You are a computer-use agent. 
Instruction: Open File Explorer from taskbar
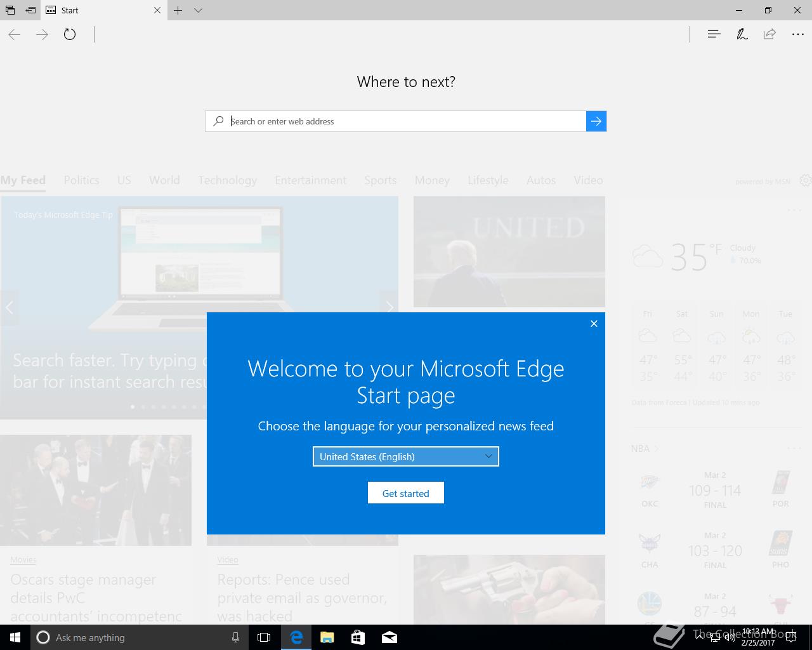(x=327, y=637)
